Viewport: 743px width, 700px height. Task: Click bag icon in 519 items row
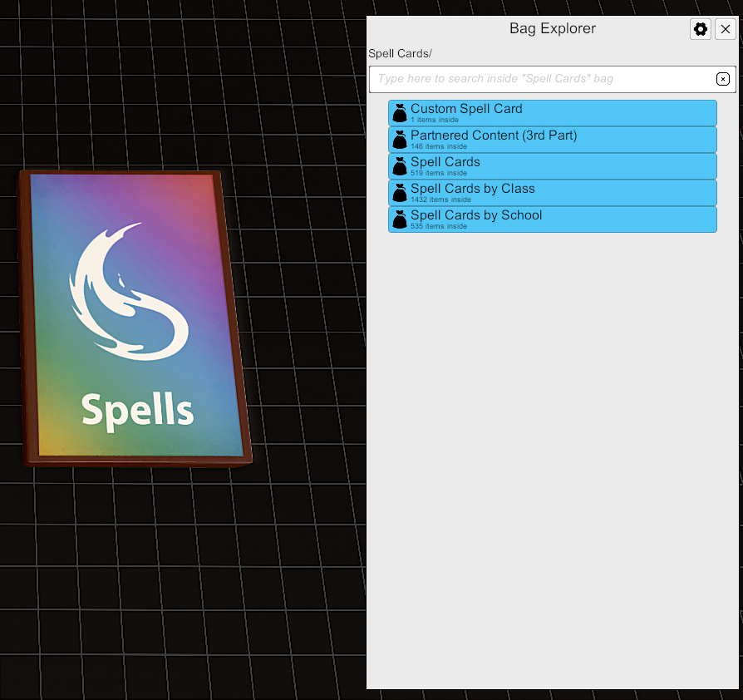(x=400, y=166)
